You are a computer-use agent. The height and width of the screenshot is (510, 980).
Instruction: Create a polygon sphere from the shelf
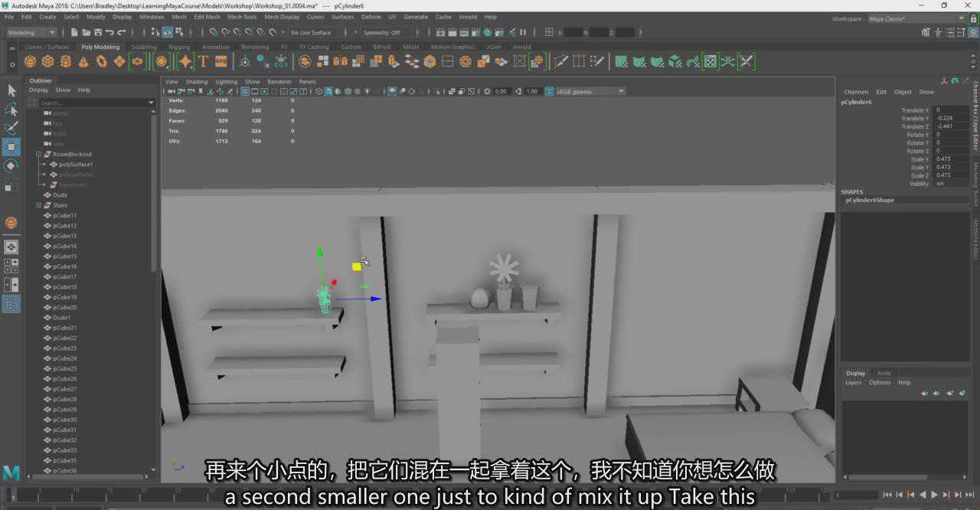click(30, 62)
